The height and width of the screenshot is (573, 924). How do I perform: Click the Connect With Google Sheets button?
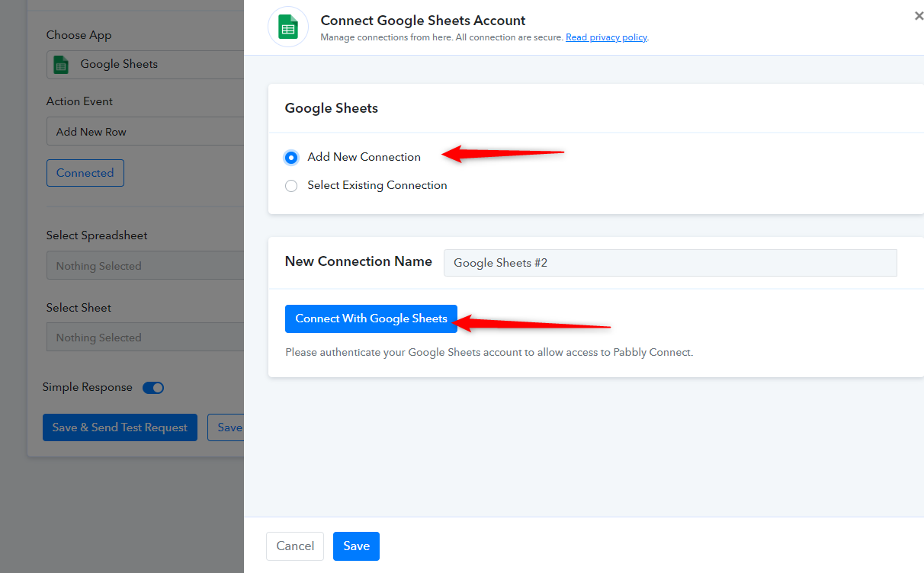(x=371, y=319)
